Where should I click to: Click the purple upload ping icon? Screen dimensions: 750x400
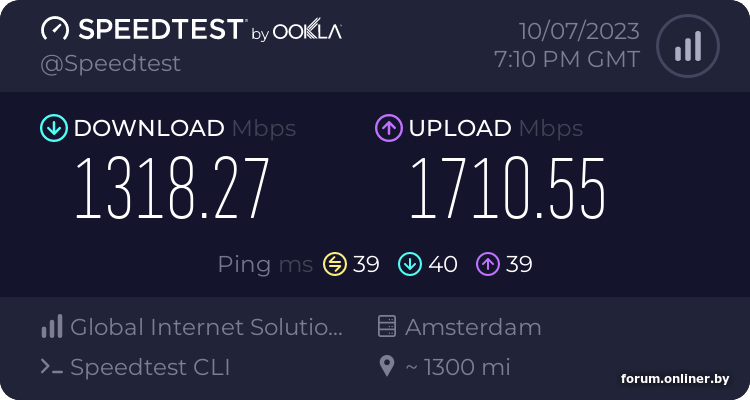[487, 264]
